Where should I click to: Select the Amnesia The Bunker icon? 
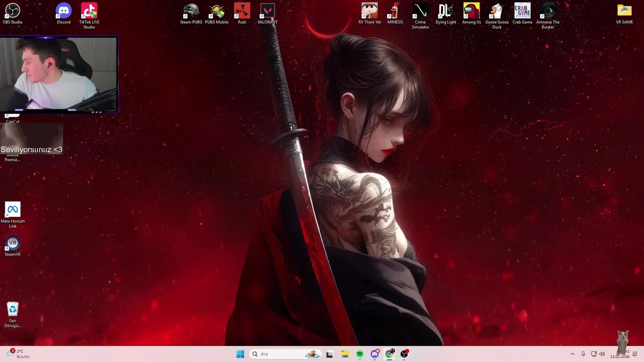[x=548, y=16]
